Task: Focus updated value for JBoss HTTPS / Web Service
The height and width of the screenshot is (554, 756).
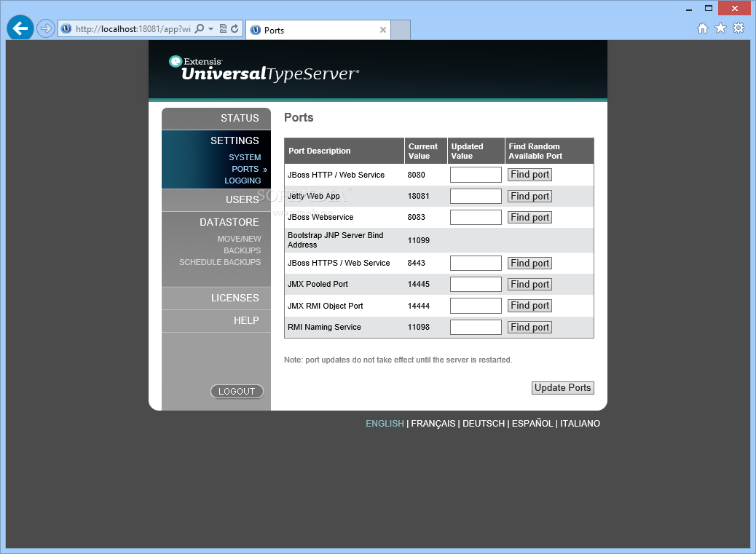Action: [476, 263]
